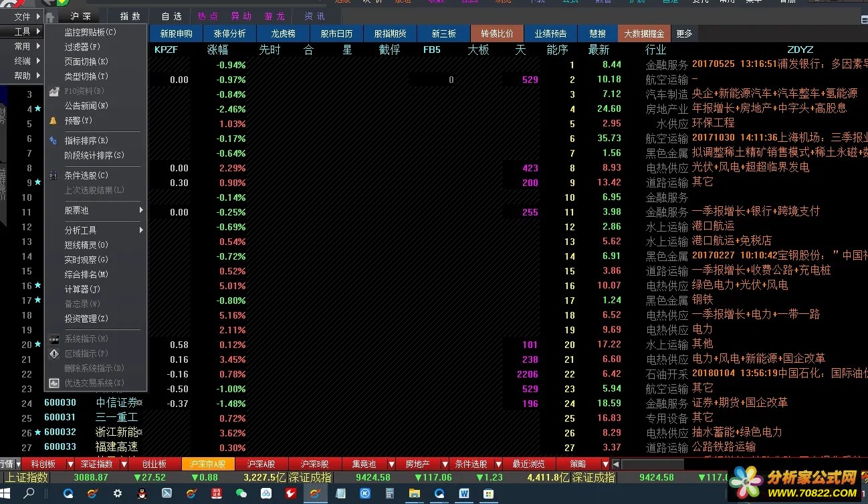Click the 大数据掘金 button
The image size is (868, 504).
pos(644,33)
